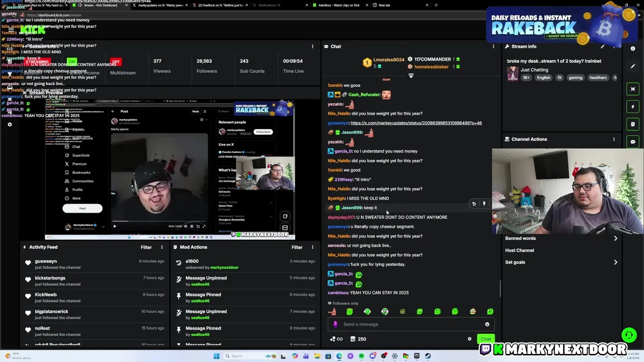Switch to the FearBuck on X browser tab
This screenshot has width=644, height=362.
220,5
